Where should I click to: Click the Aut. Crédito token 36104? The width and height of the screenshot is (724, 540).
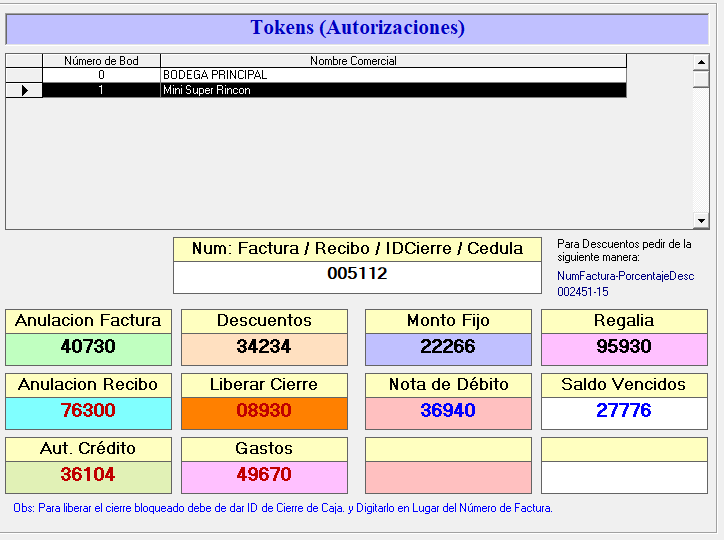pyautogui.click(x=88, y=476)
